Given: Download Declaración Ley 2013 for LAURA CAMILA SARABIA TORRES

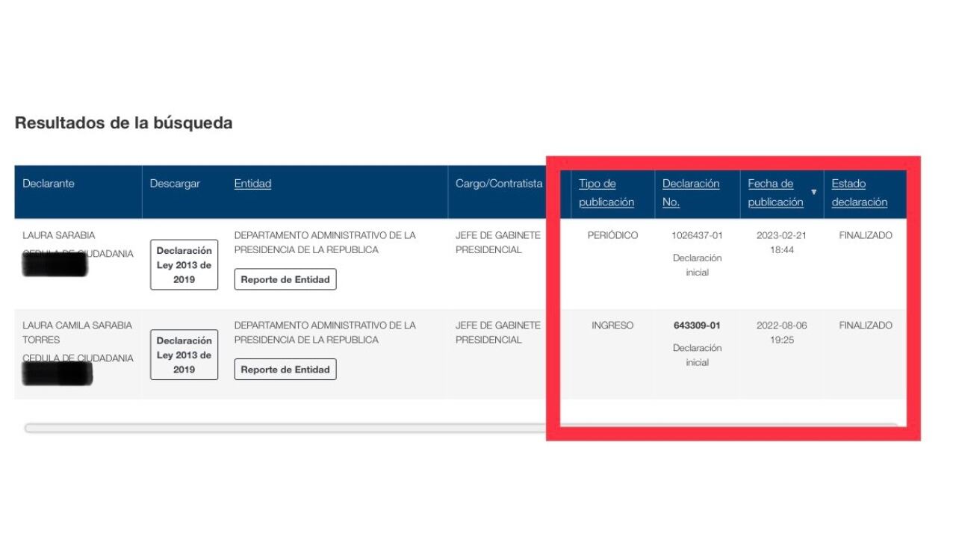Looking at the screenshot, I should pos(184,355).
